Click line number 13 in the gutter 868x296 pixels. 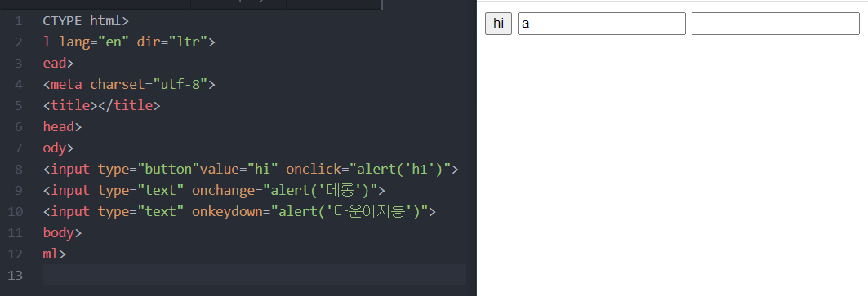click(15, 275)
